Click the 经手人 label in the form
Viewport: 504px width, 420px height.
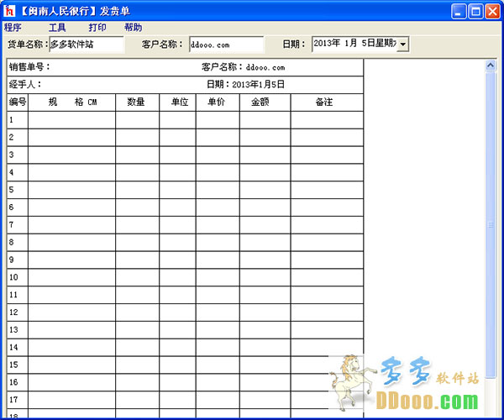[25, 84]
